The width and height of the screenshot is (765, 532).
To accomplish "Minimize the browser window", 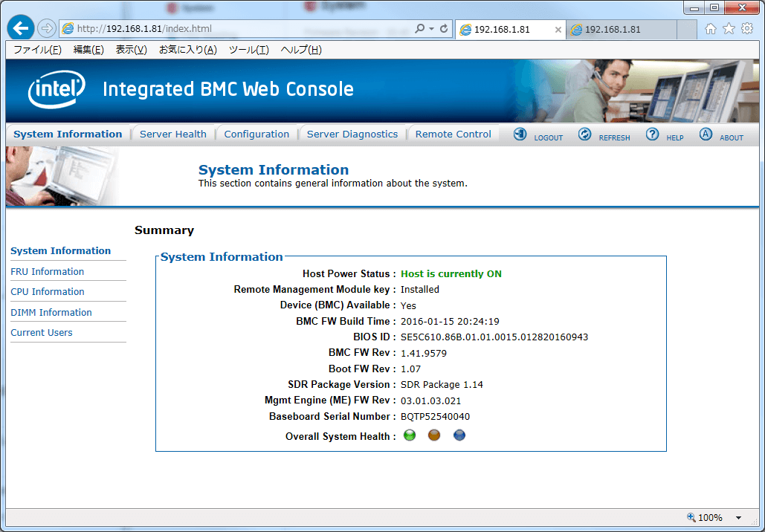I will pos(694,8).
